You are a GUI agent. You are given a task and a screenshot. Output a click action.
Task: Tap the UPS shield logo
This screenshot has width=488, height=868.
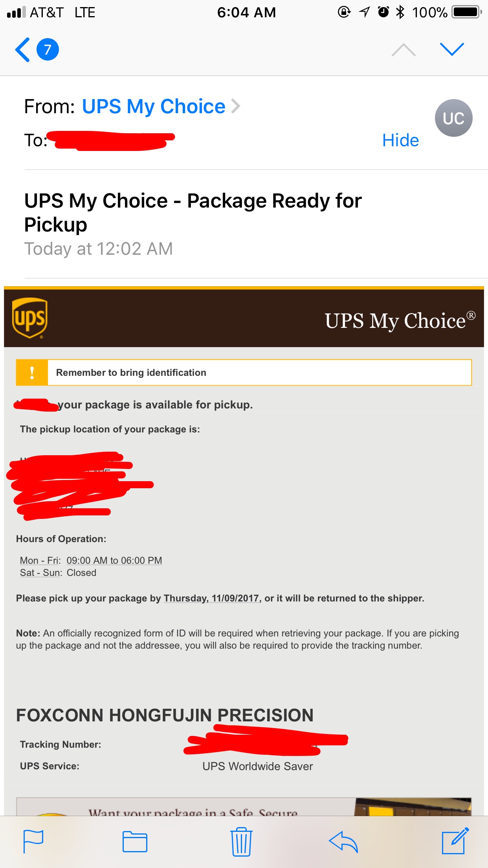30,318
